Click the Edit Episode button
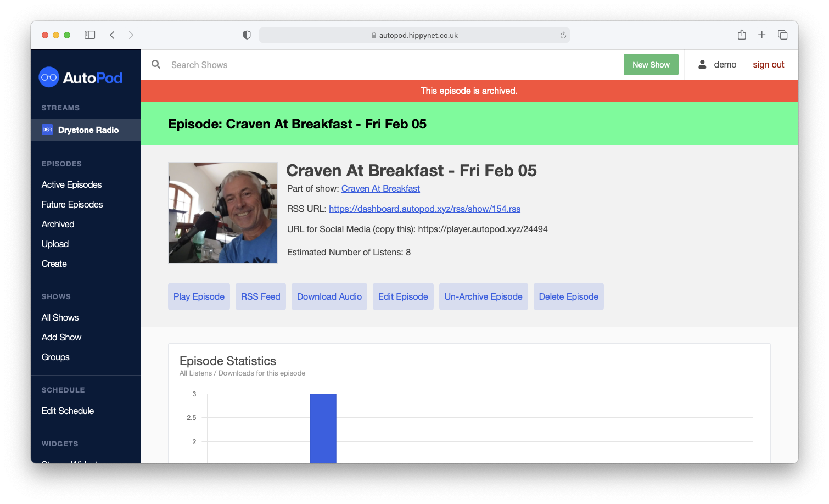Viewport: 829px width, 504px height. [403, 296]
